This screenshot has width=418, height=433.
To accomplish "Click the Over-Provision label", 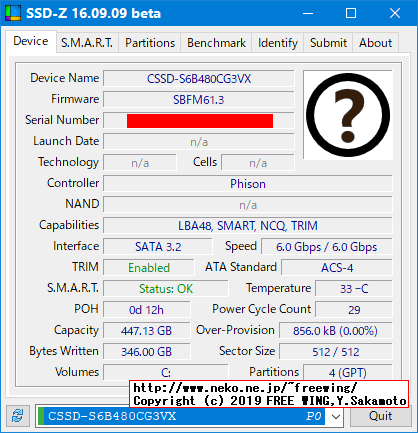I will click(235, 330).
